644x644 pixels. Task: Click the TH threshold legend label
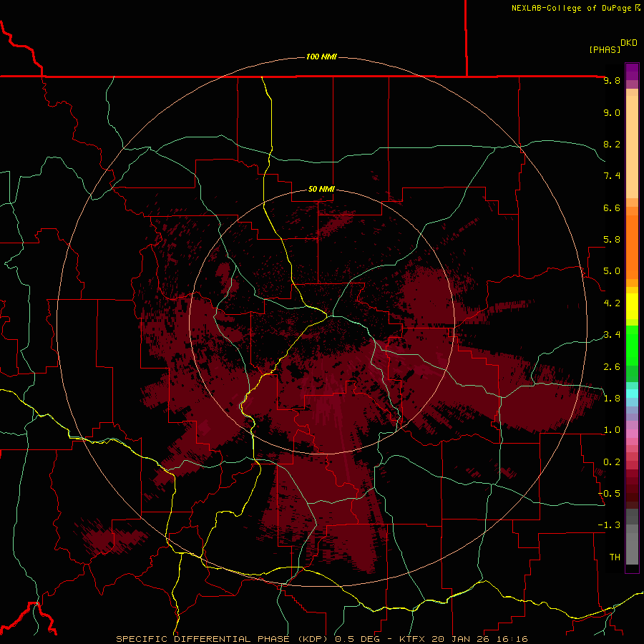pyautogui.click(x=615, y=557)
